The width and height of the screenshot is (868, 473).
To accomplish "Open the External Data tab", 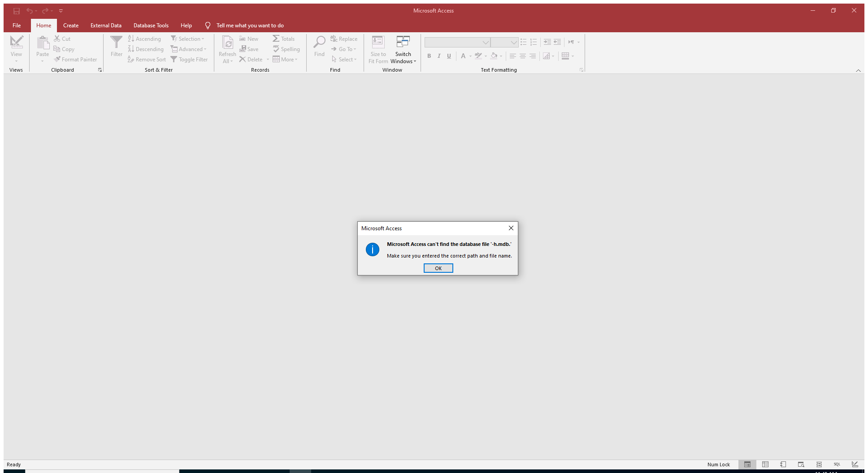I will click(x=106, y=26).
